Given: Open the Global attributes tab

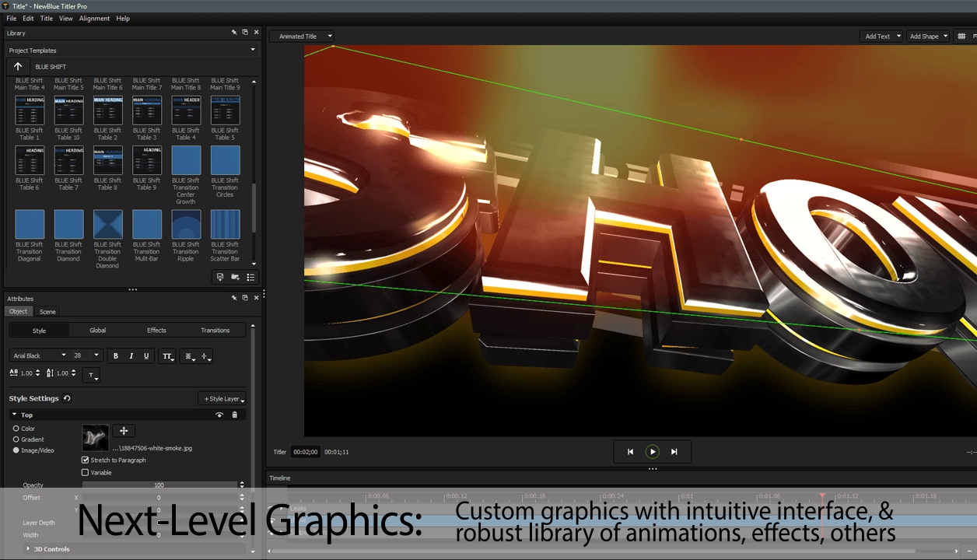Looking at the screenshot, I should [97, 331].
